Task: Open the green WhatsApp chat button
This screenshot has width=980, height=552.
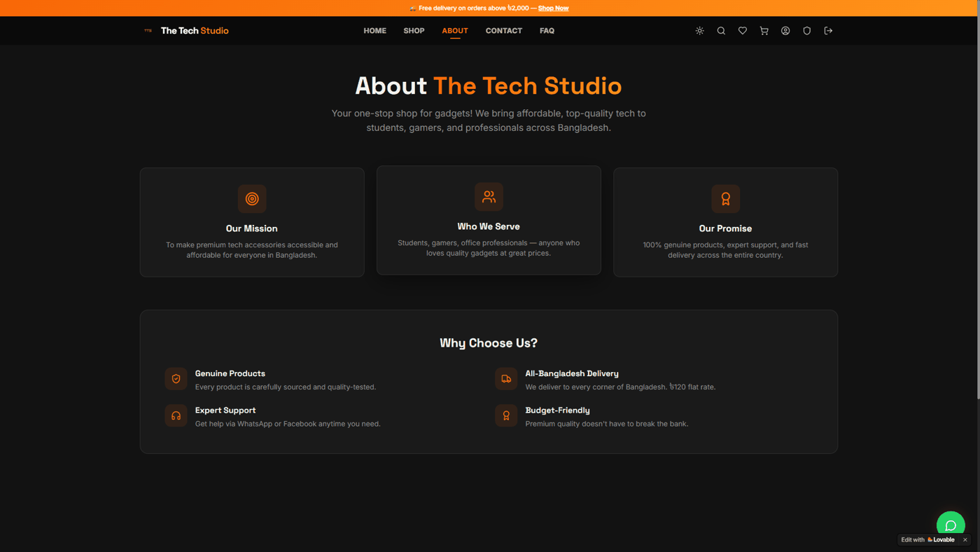Action: tap(951, 525)
